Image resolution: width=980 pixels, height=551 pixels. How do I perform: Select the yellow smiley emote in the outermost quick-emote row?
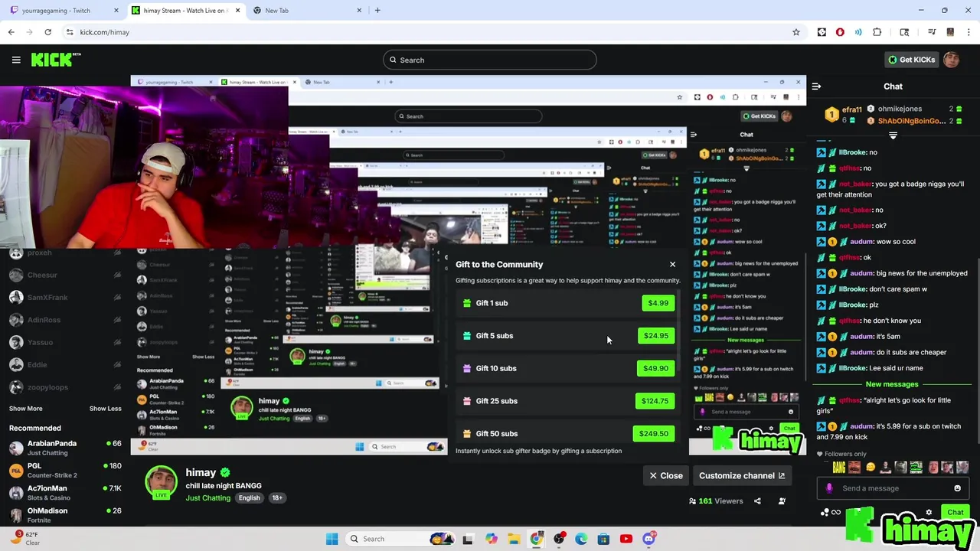click(x=871, y=467)
